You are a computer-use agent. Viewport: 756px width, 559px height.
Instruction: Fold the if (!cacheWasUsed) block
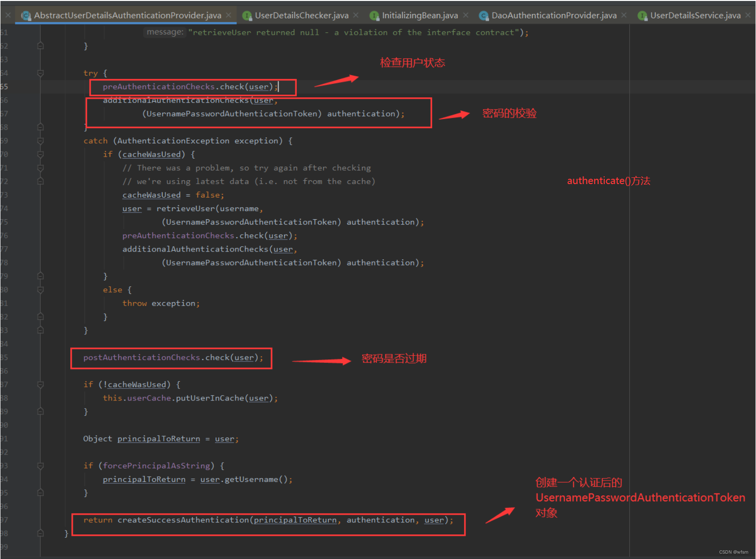(40, 385)
